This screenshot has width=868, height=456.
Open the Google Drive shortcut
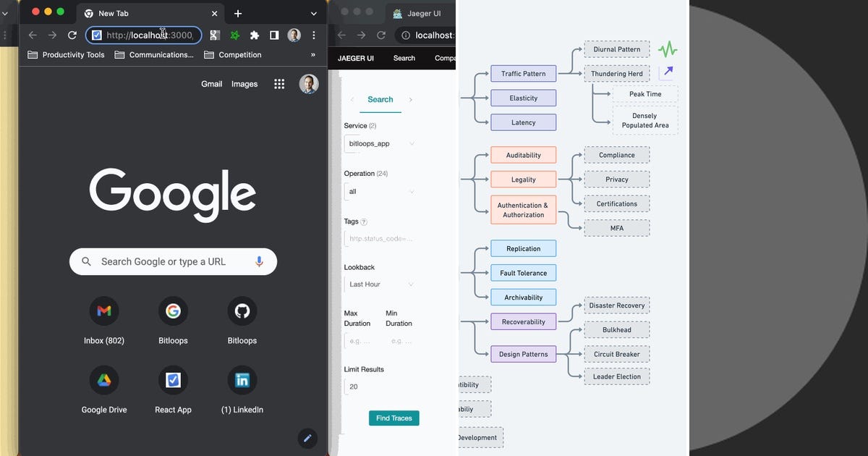tap(103, 379)
